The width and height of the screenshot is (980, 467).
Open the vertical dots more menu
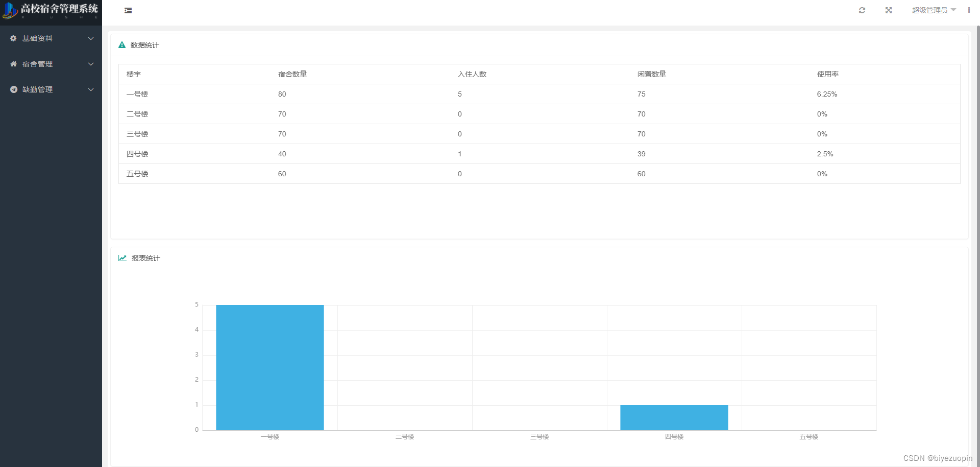tap(969, 10)
